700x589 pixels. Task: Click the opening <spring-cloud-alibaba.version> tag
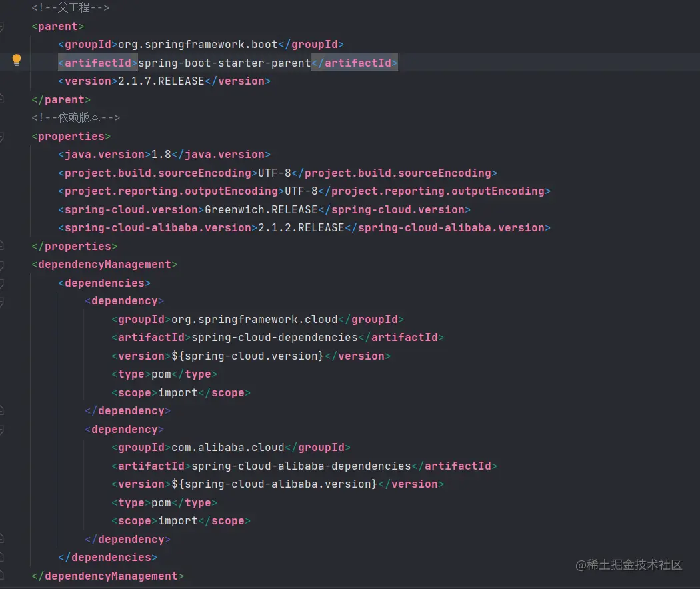tap(158, 228)
